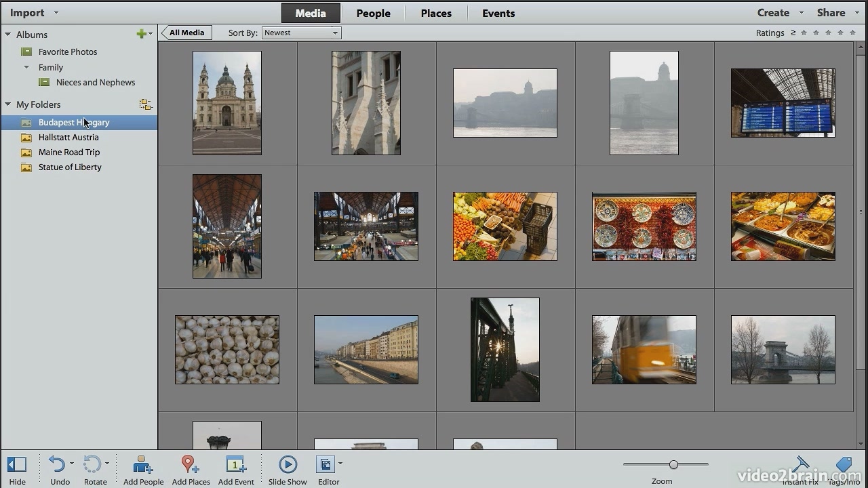This screenshot has height=488, width=868.
Task: Click the Rotate icon
Action: pos(92,464)
